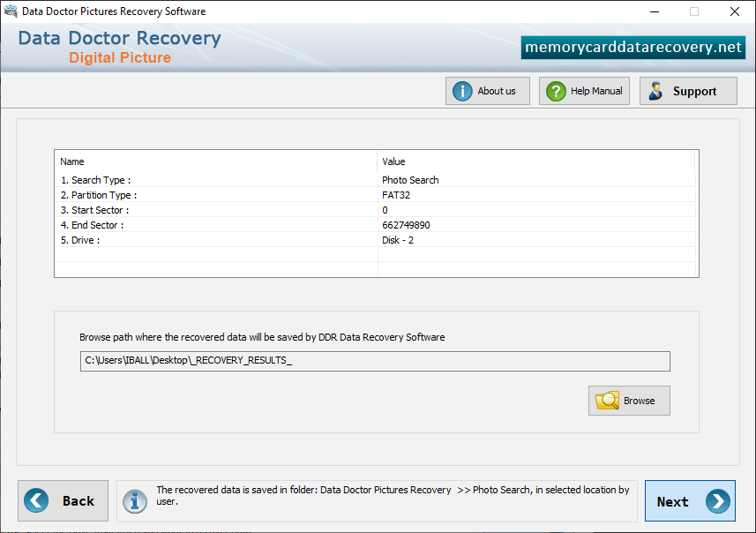Select the '4. End Sector :' row

click(377, 225)
